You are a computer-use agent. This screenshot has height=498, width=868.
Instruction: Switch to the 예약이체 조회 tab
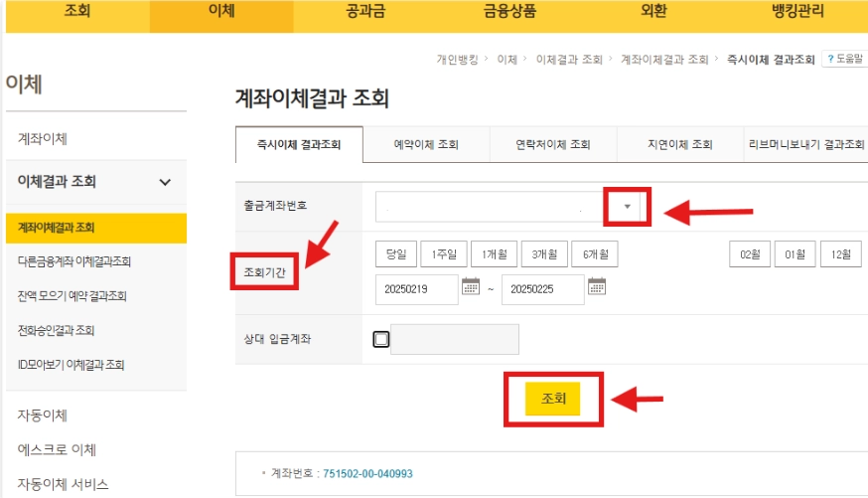pyautogui.click(x=426, y=144)
